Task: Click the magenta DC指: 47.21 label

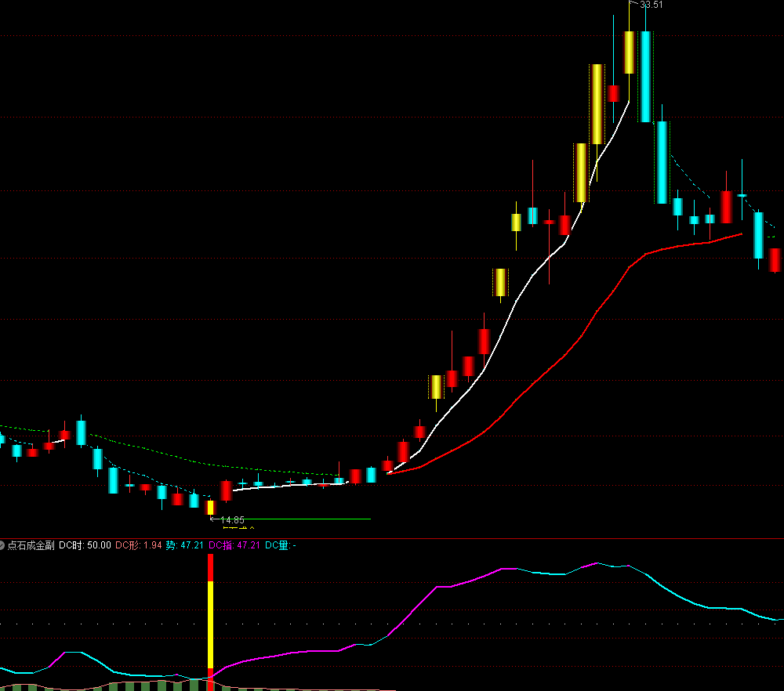Action: 234,544
